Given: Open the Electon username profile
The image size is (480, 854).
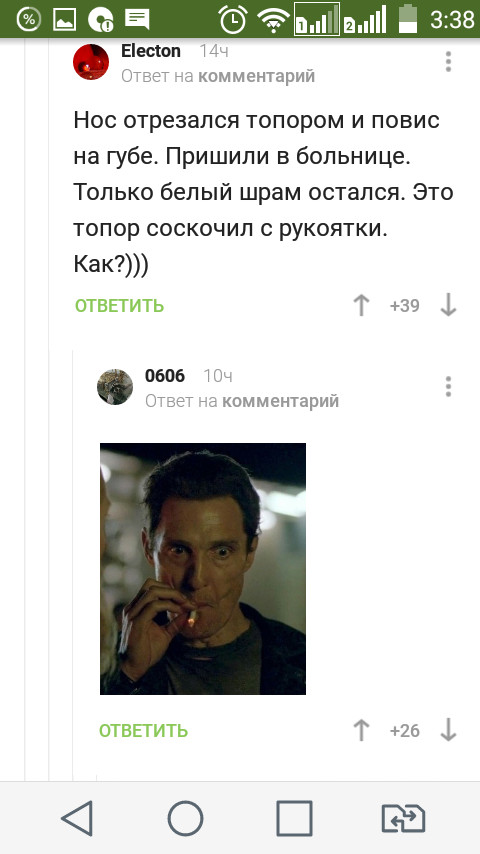Looking at the screenshot, I should click(151, 51).
